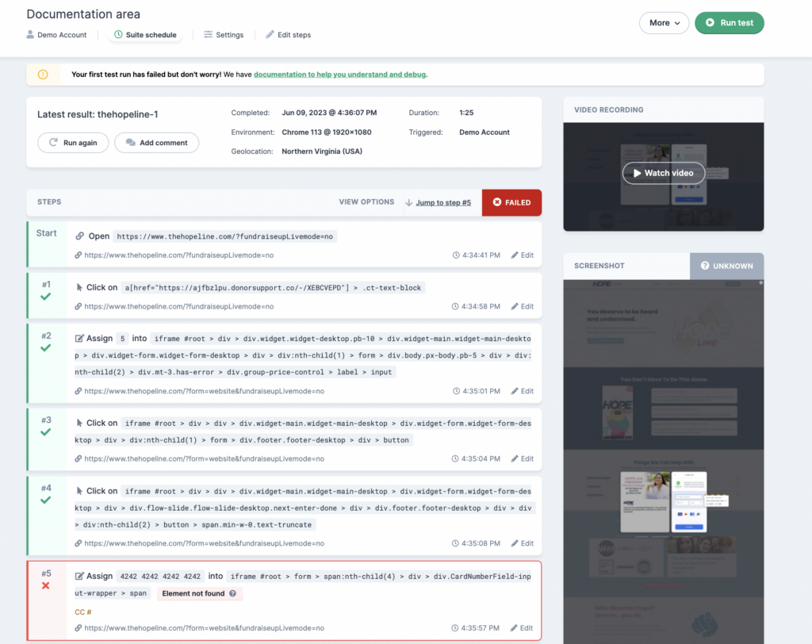Screen dimensions: 812x644
Task: Jump to step #5
Action: 443,202
